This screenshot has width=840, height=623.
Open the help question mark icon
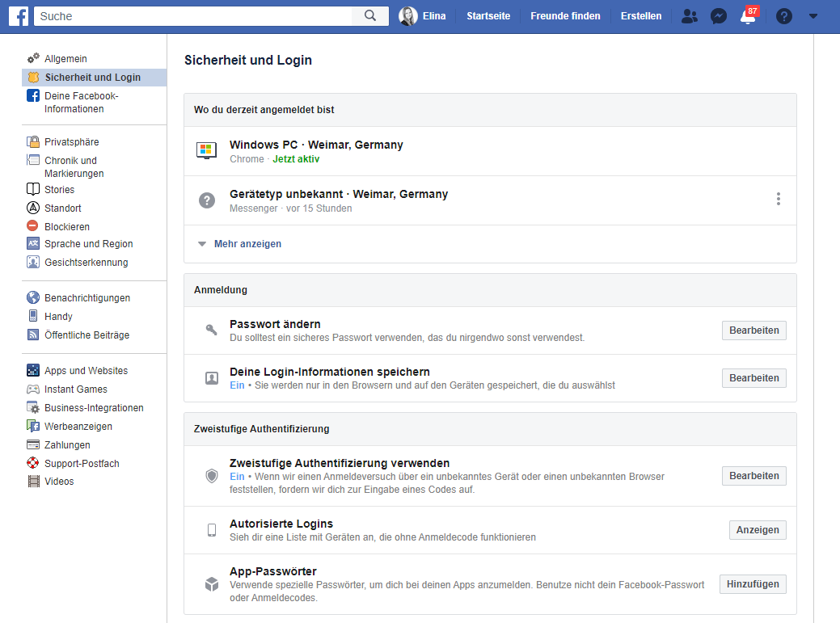[783, 16]
